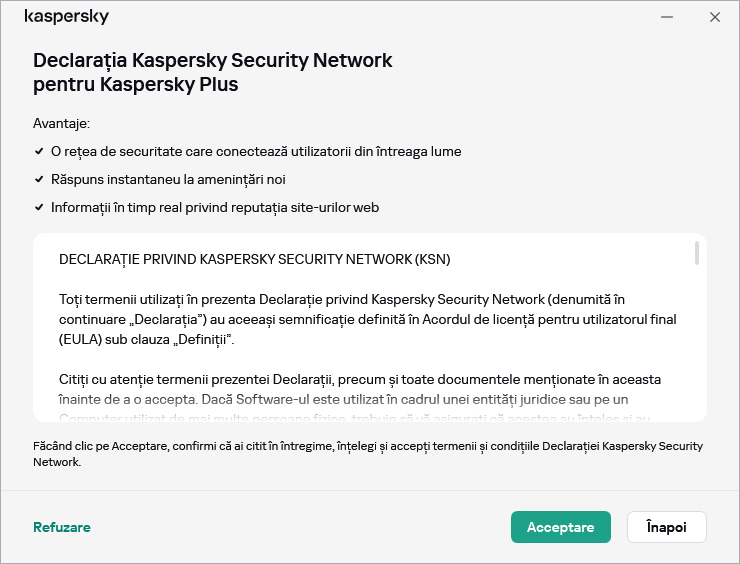This screenshot has width=740, height=564.
Task: Click the "Avantaje:" label
Action: click(61, 123)
